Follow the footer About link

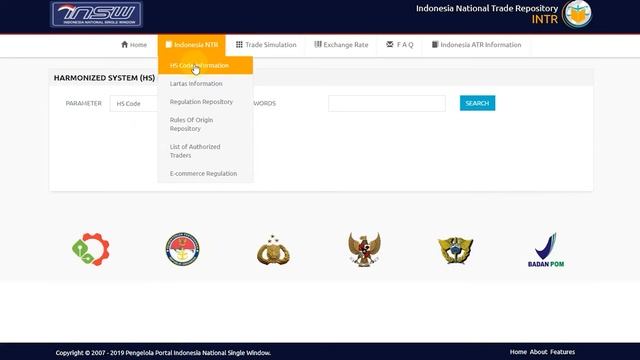(538, 352)
